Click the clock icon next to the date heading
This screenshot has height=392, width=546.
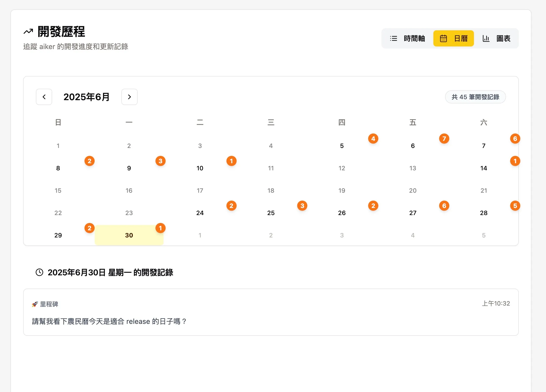pyautogui.click(x=39, y=273)
